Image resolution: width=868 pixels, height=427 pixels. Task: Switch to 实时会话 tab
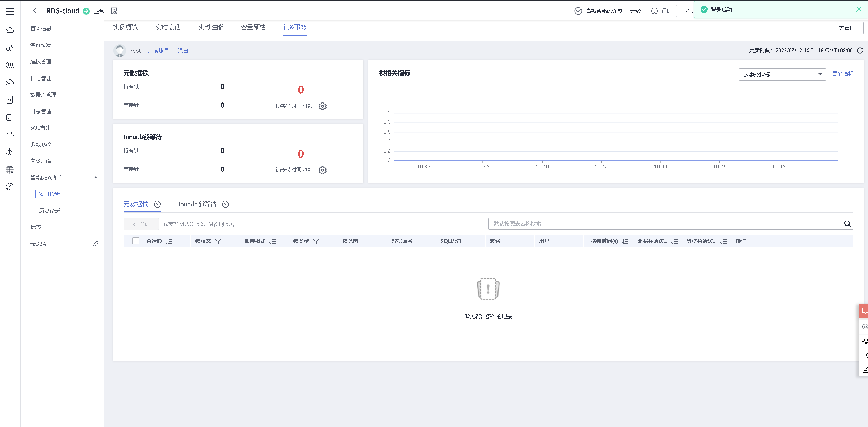[168, 27]
